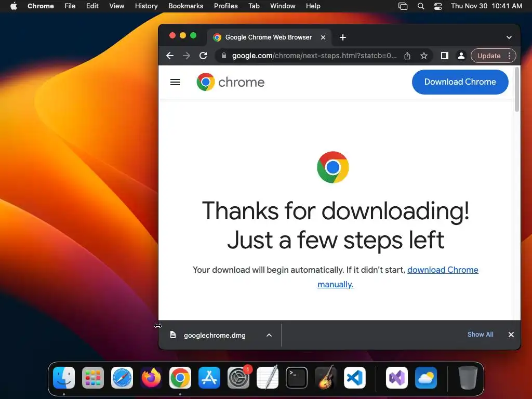Viewport: 532px width, 399px height.
Task: Open System Settings from the Dock
Action: point(238,378)
